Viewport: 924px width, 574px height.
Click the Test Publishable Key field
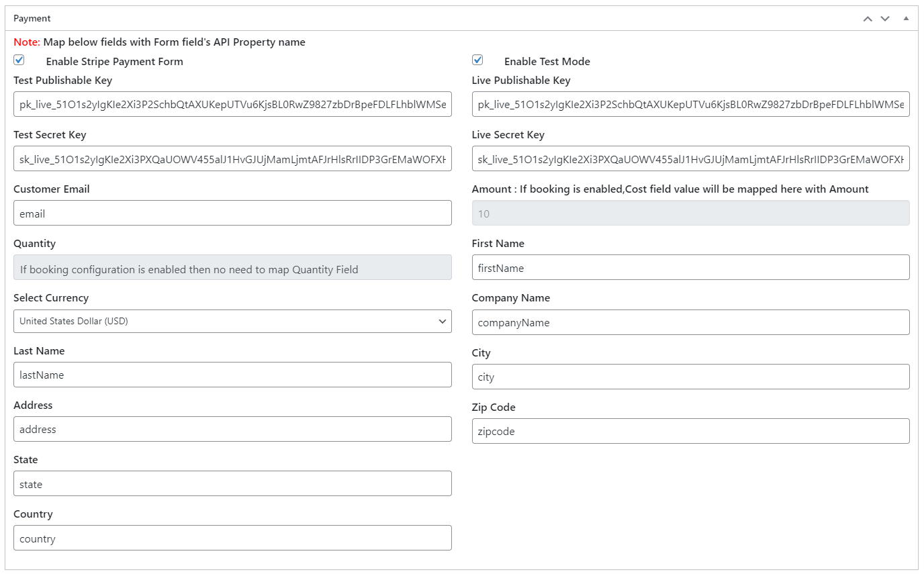(x=232, y=105)
